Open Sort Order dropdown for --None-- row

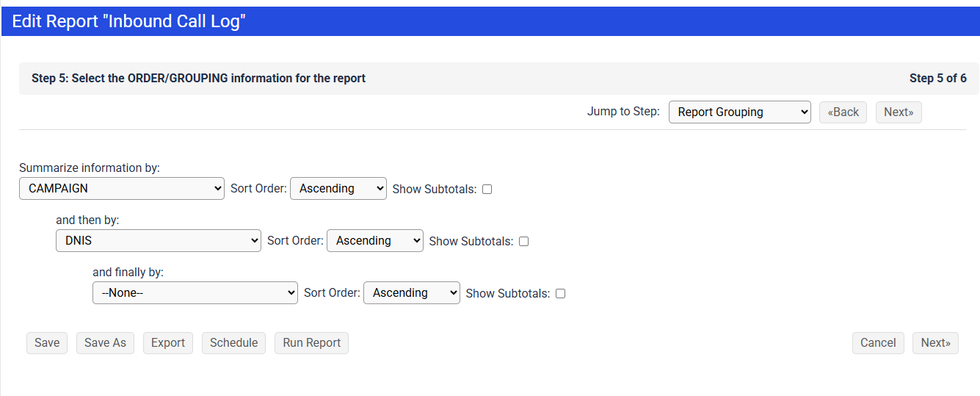[x=412, y=293]
